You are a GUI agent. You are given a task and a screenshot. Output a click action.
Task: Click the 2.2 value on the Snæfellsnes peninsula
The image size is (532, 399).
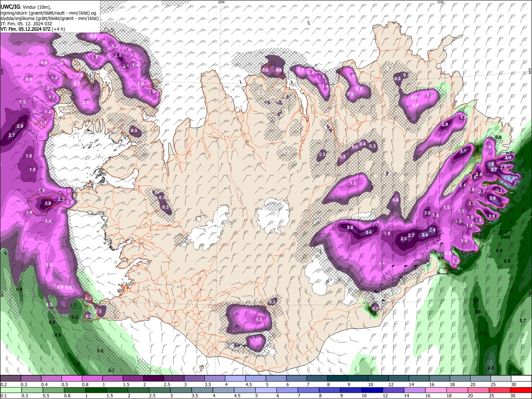[x=61, y=199]
